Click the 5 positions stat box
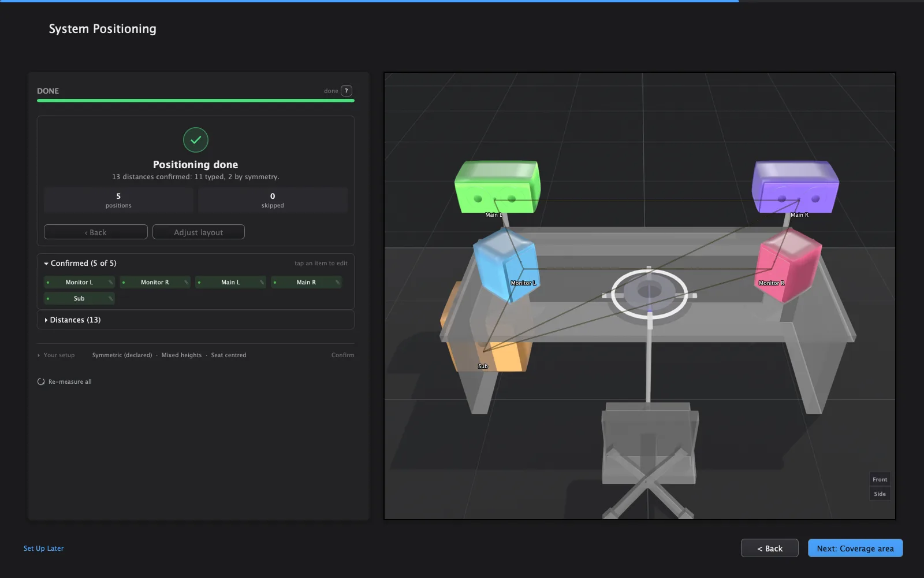The image size is (924, 578). point(118,200)
